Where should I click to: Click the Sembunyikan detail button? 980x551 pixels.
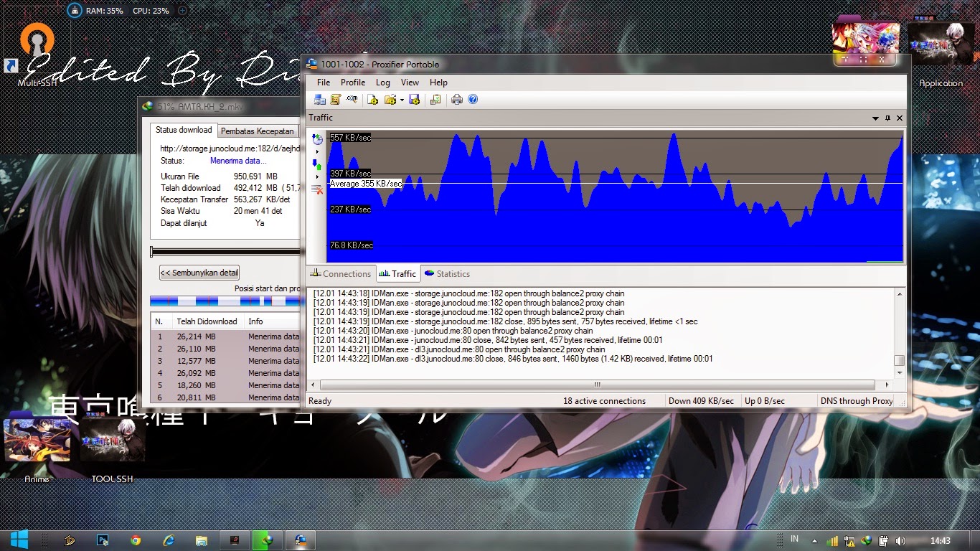(x=199, y=273)
